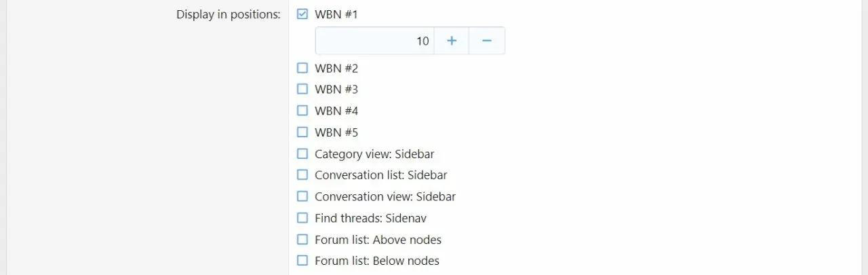The height and width of the screenshot is (275, 868).
Task: Click the 'Forum list: Above nodes' text
Action: (x=378, y=240)
